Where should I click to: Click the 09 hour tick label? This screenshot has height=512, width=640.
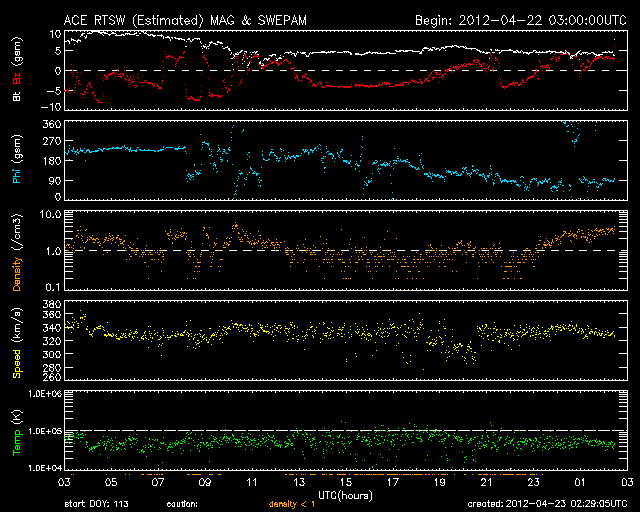(205, 482)
